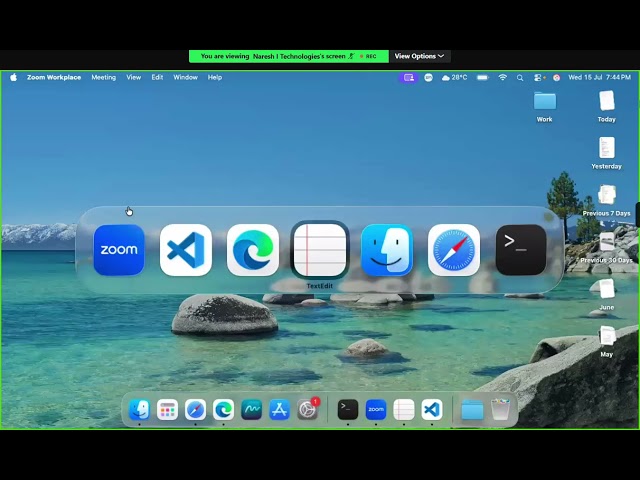
Task: Open the Yesterday stack on desktop
Action: pyautogui.click(x=607, y=153)
